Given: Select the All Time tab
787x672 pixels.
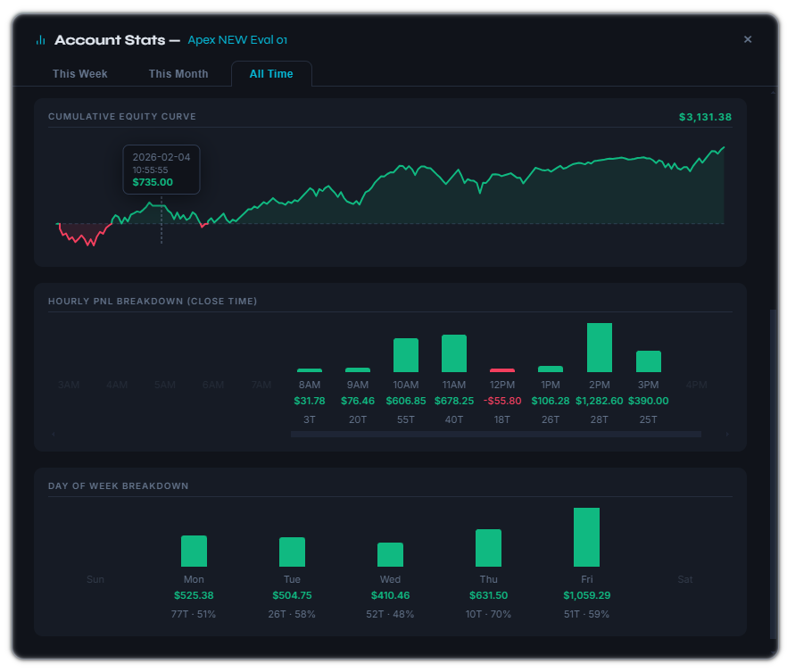Looking at the screenshot, I should coord(271,74).
